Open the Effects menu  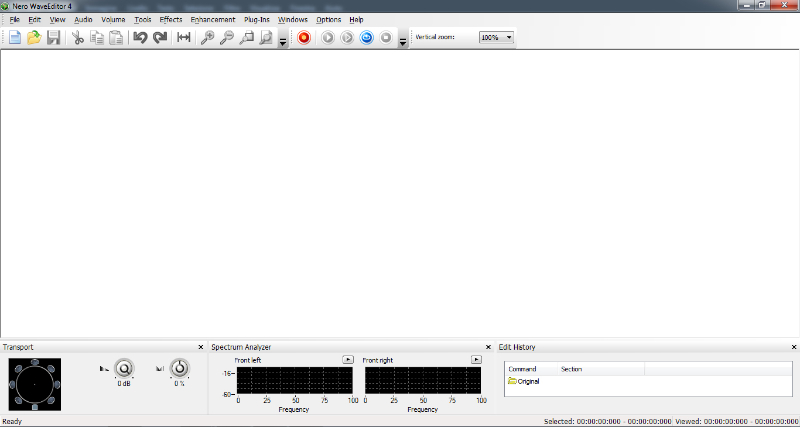171,19
